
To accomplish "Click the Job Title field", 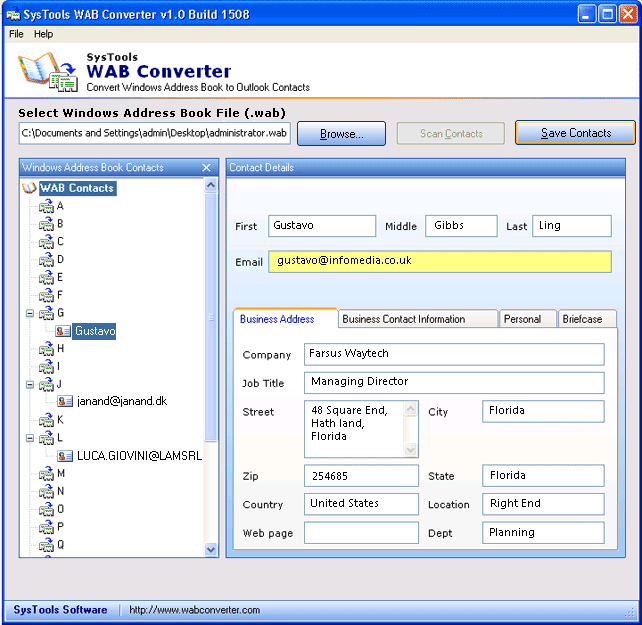I will click(x=454, y=383).
